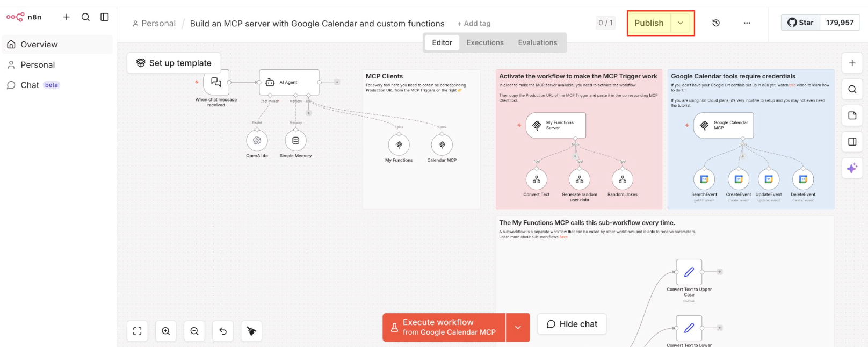Click the undo arrow canvas icon
The image size is (868, 347).
click(x=223, y=331)
